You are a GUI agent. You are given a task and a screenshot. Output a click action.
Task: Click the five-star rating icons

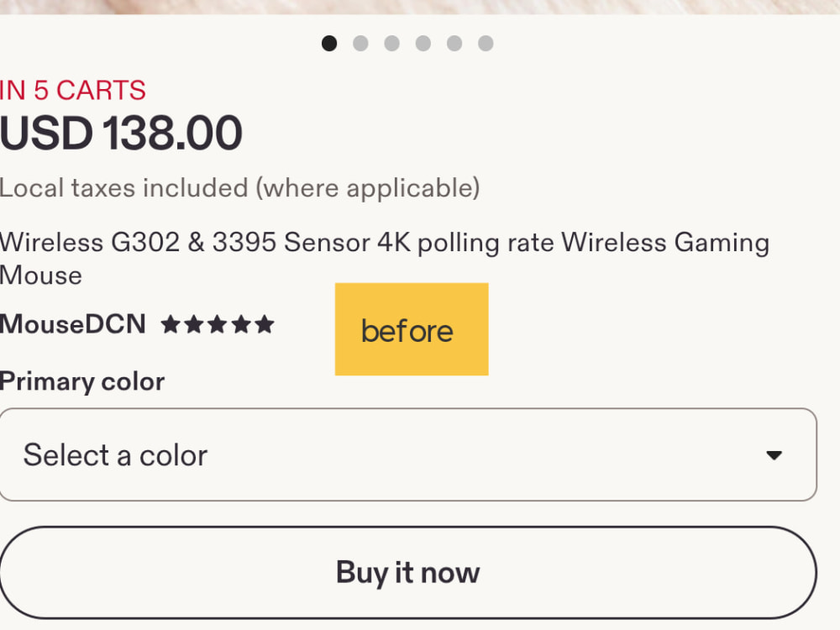[x=218, y=324]
